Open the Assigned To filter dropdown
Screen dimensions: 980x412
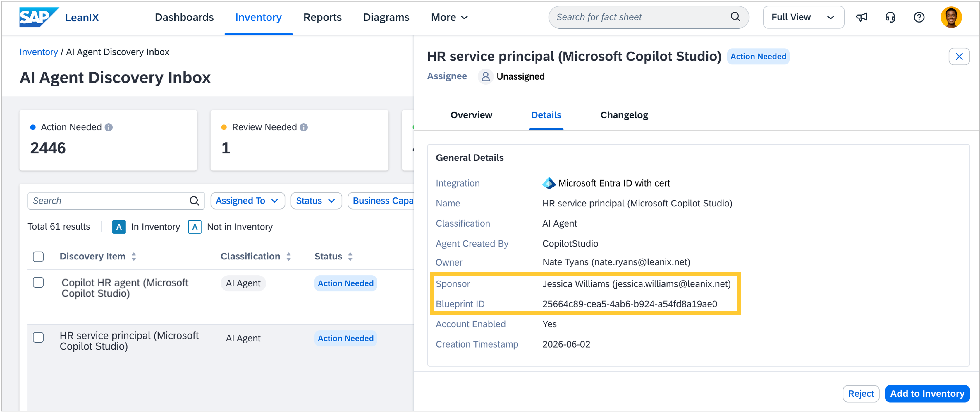[248, 201]
